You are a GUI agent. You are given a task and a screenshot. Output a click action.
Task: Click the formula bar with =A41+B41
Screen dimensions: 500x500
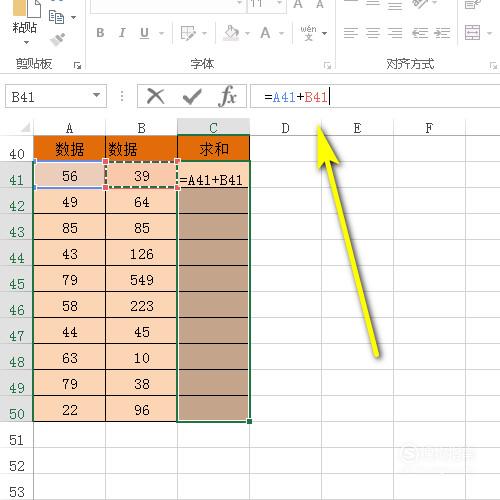(375, 97)
